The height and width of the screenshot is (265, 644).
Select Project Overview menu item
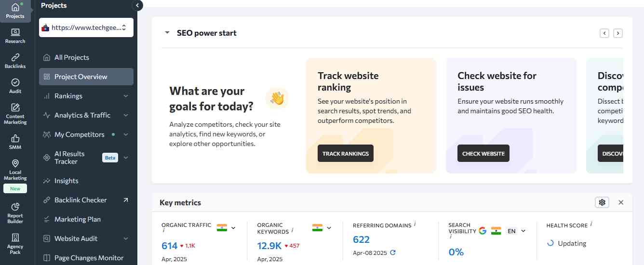86,77
